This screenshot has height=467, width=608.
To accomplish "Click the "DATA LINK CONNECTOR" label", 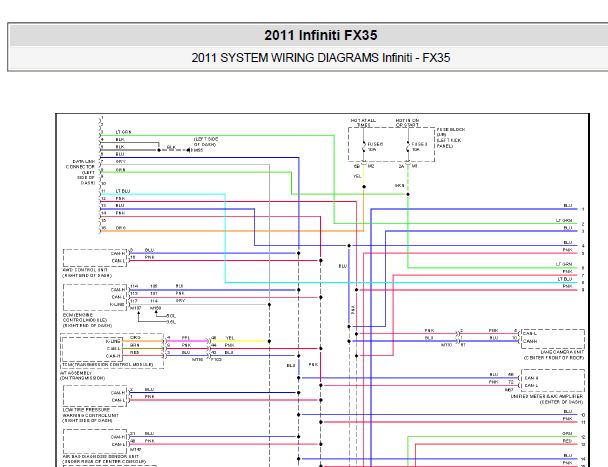I will [80, 164].
